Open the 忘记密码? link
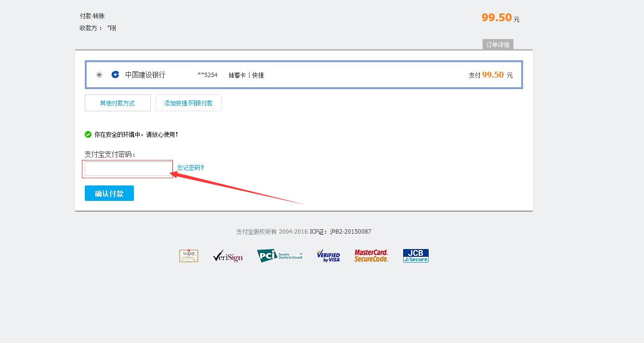This screenshot has height=343, width=644. (x=191, y=168)
